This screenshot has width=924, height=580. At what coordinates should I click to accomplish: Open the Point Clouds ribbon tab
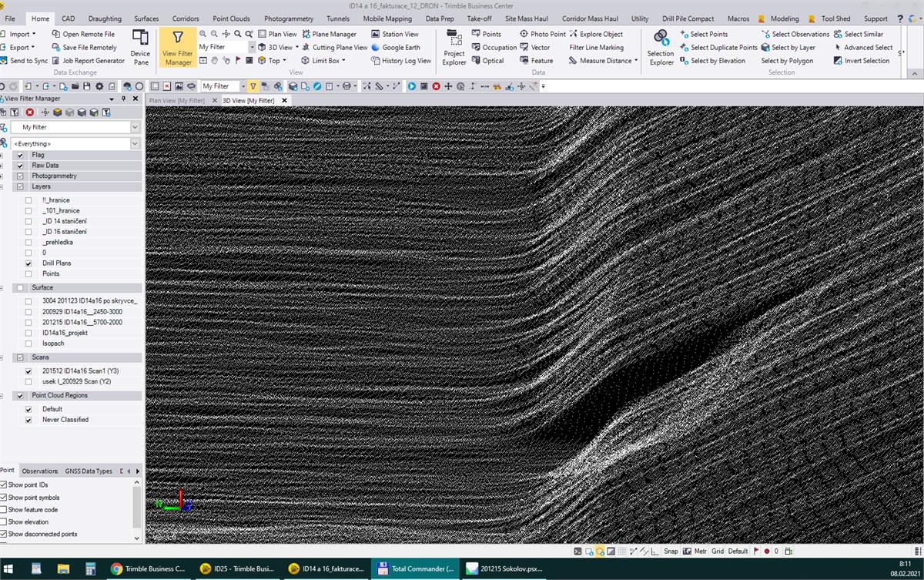pyautogui.click(x=231, y=18)
